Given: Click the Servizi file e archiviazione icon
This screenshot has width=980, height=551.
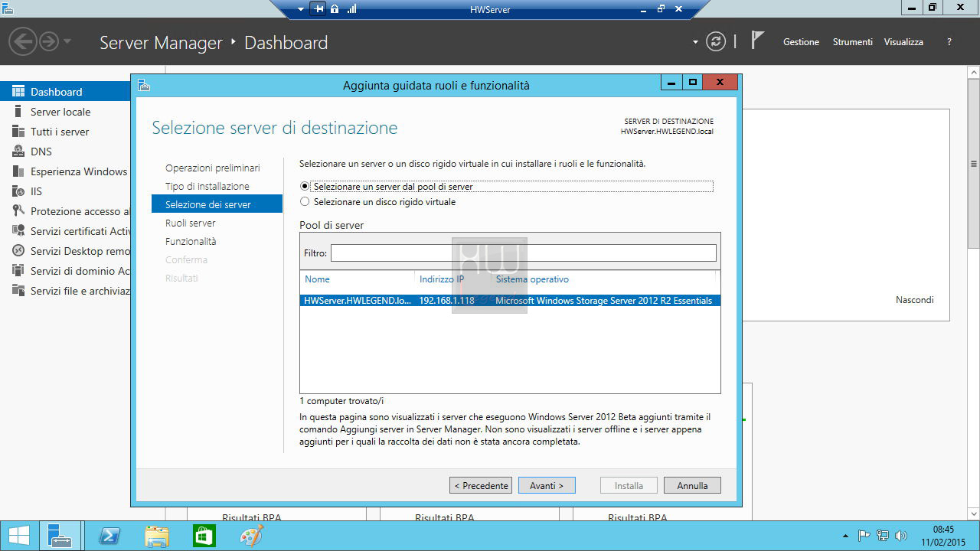Looking at the screenshot, I should (x=18, y=291).
